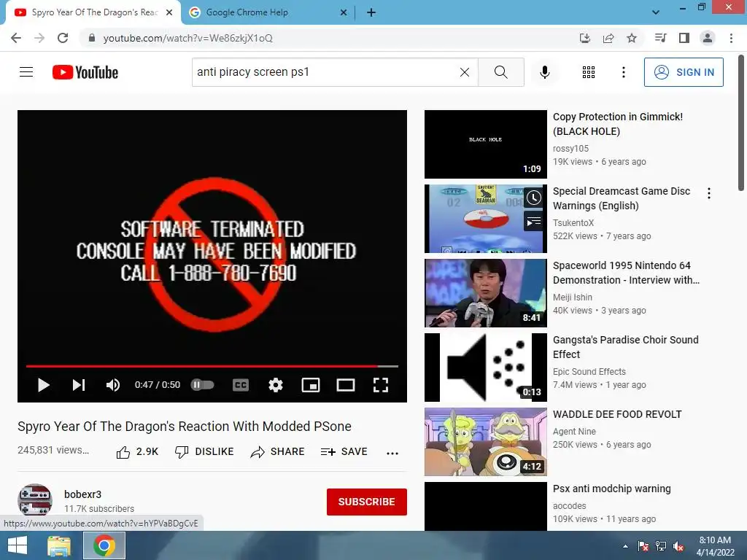
Task: Toggle the autoplay switch
Action: (203, 385)
